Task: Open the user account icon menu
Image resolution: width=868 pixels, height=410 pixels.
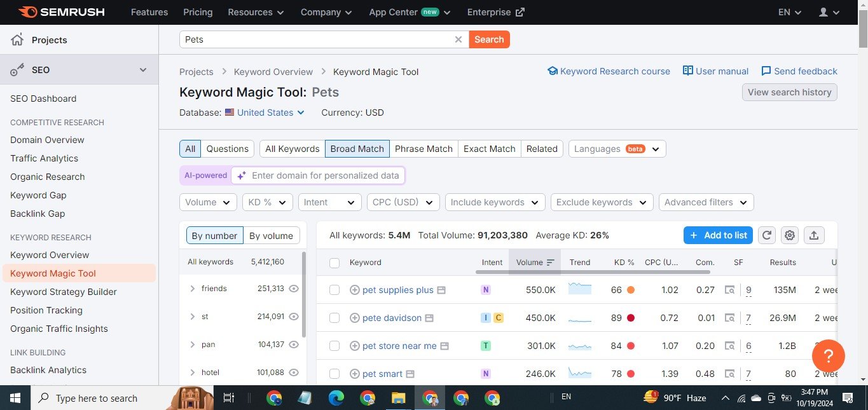Action: [829, 12]
